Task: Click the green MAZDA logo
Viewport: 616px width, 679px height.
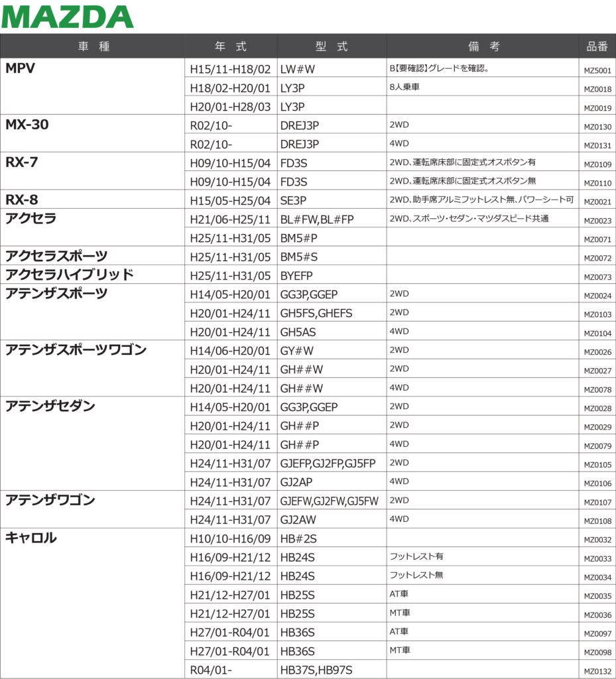Action: click(68, 17)
